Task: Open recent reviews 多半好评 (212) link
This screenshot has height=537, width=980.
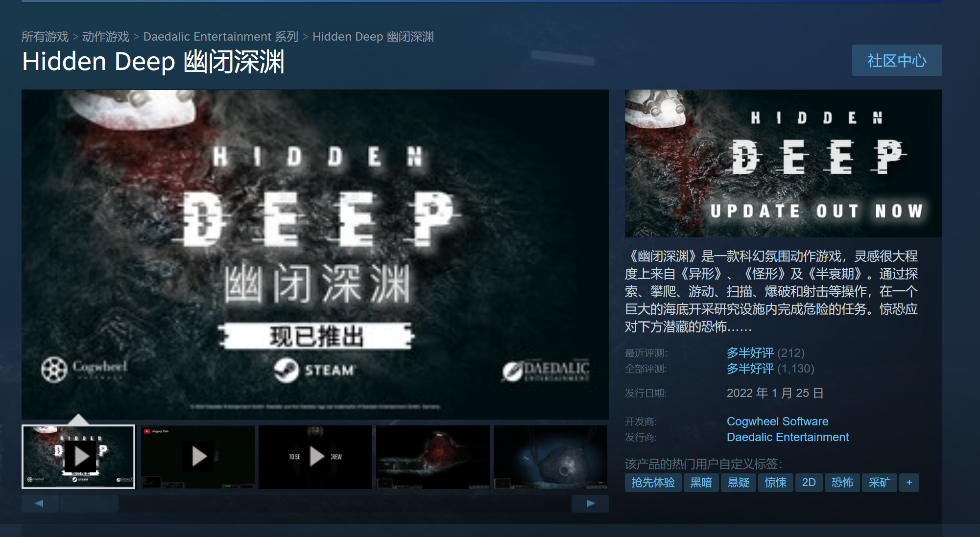Action: 765,353
